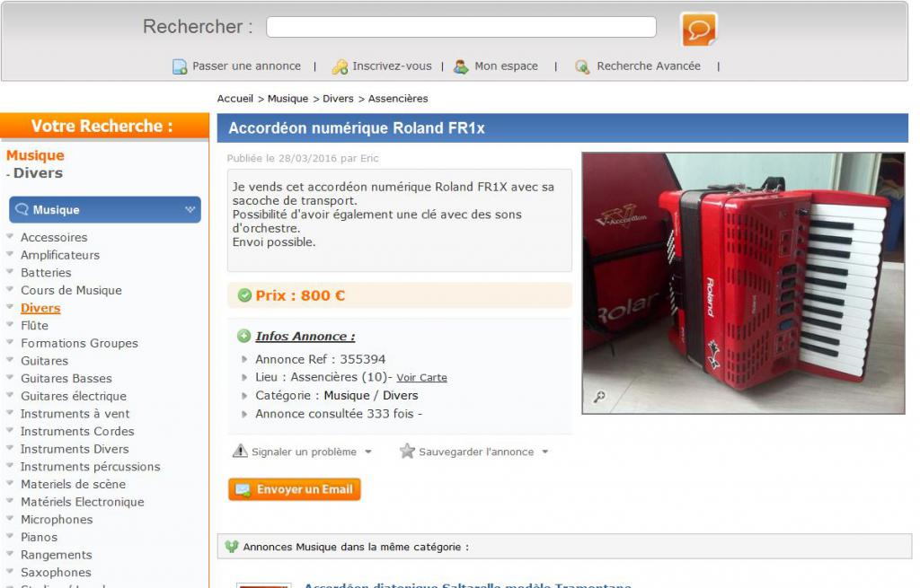Click the Envoyer un Email button
920x588 pixels.
(x=295, y=489)
